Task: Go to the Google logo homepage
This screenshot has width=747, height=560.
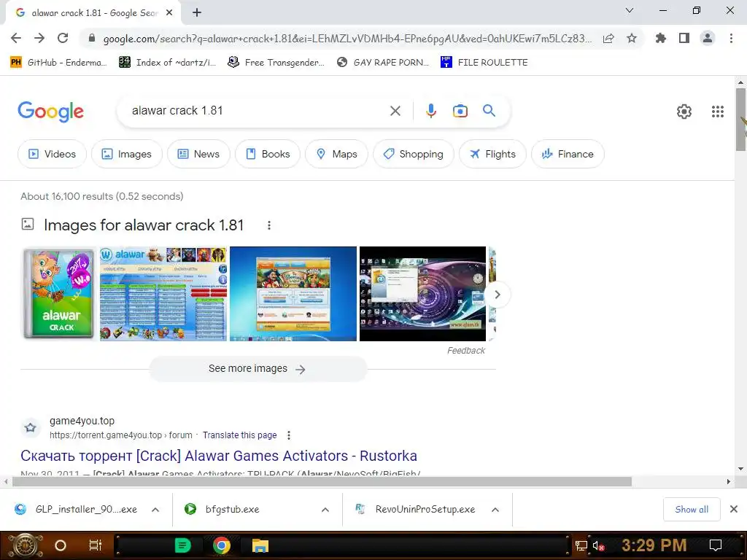Action: pyautogui.click(x=50, y=112)
